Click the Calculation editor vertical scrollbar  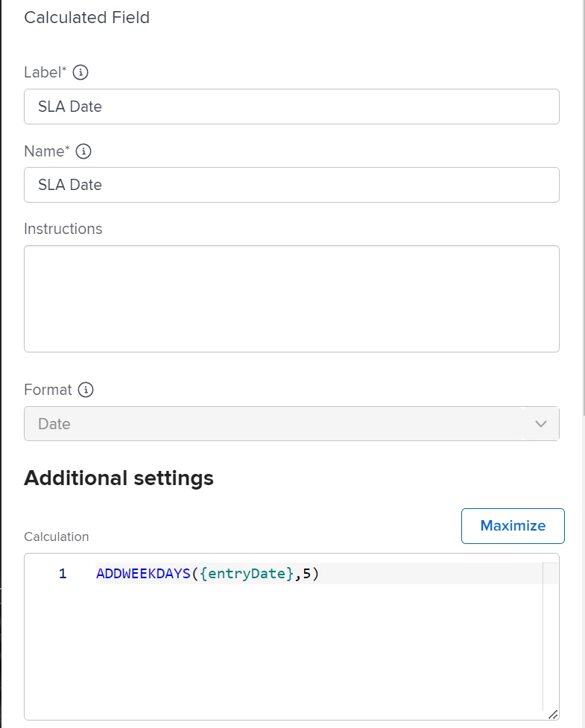tap(550, 633)
